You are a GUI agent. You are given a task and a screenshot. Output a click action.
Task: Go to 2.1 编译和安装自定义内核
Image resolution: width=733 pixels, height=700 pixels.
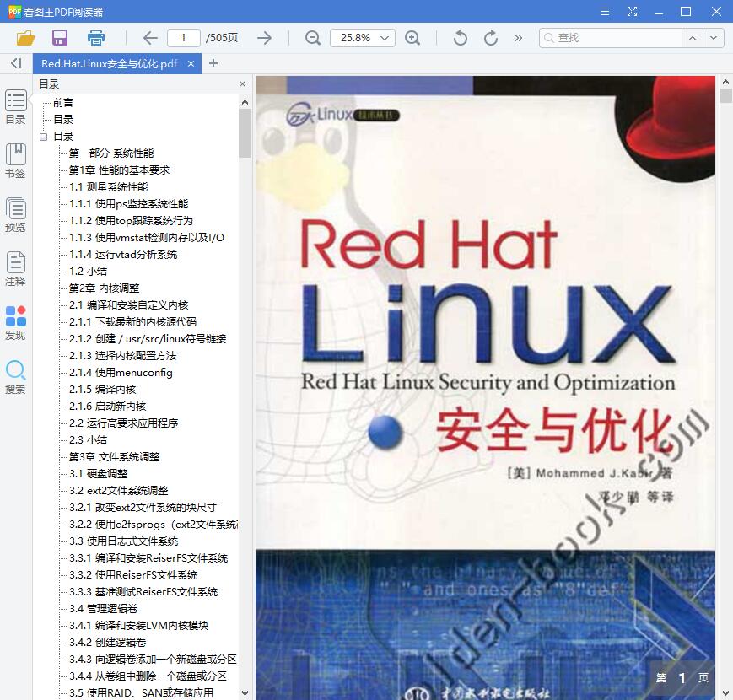tap(128, 305)
